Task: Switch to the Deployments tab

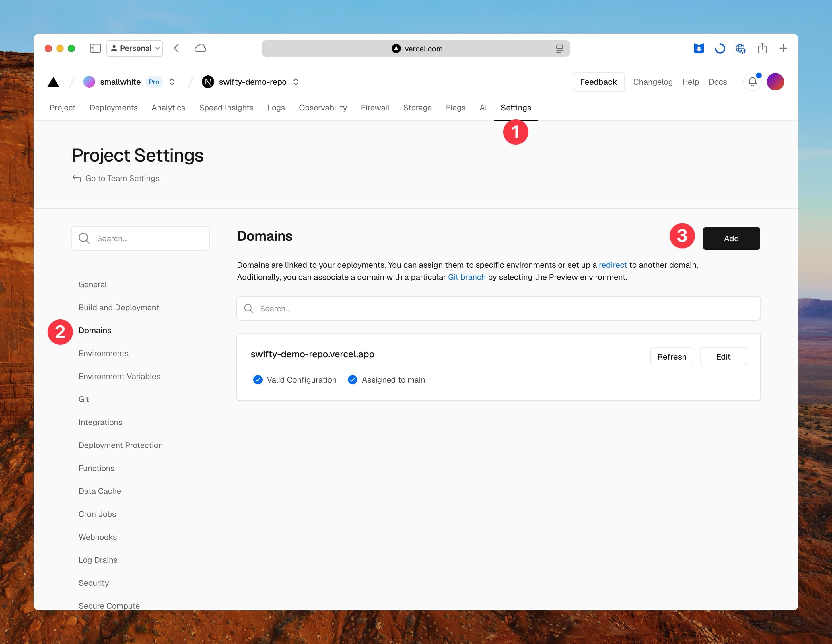Action: tap(114, 108)
